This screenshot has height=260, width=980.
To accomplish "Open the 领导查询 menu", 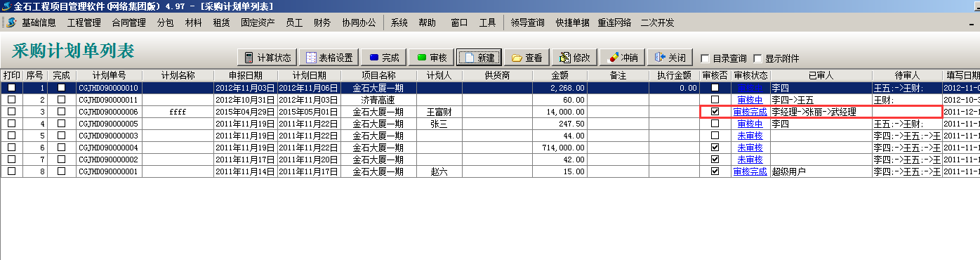I will click(528, 22).
